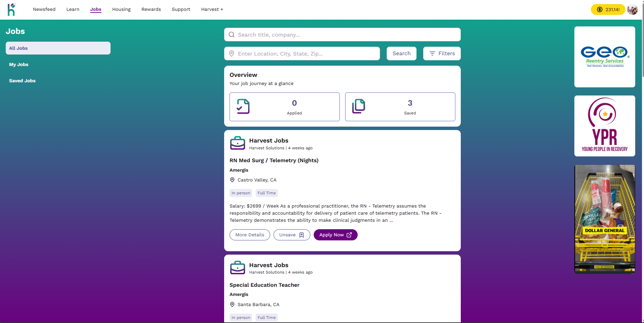Click the Applied document checkmark icon
This screenshot has width=644, height=323.
243,106
